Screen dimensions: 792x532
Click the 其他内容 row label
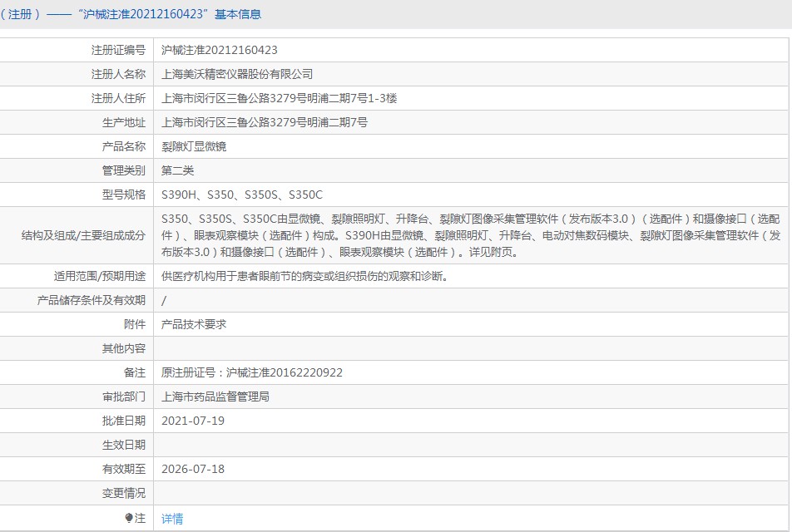tap(124, 348)
